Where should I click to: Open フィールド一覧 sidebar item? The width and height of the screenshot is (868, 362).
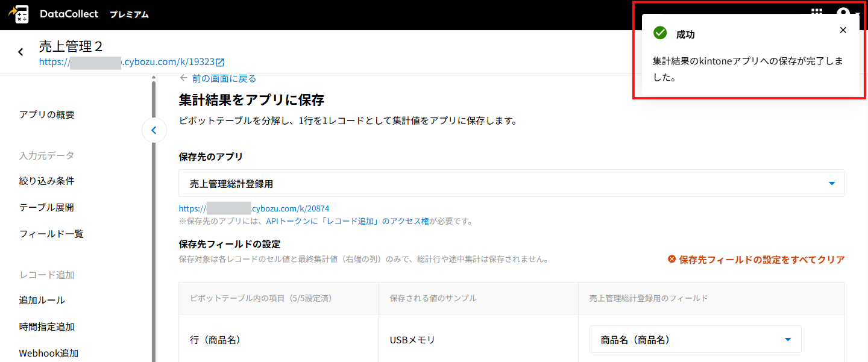coord(51,234)
